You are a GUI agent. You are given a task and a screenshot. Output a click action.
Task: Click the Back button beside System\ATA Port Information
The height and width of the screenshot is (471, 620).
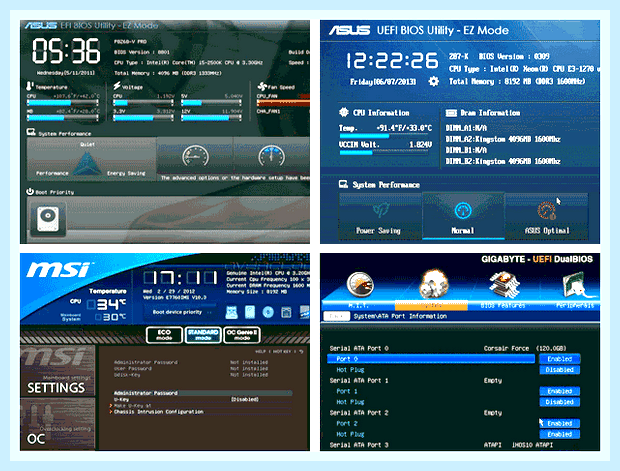(336, 316)
